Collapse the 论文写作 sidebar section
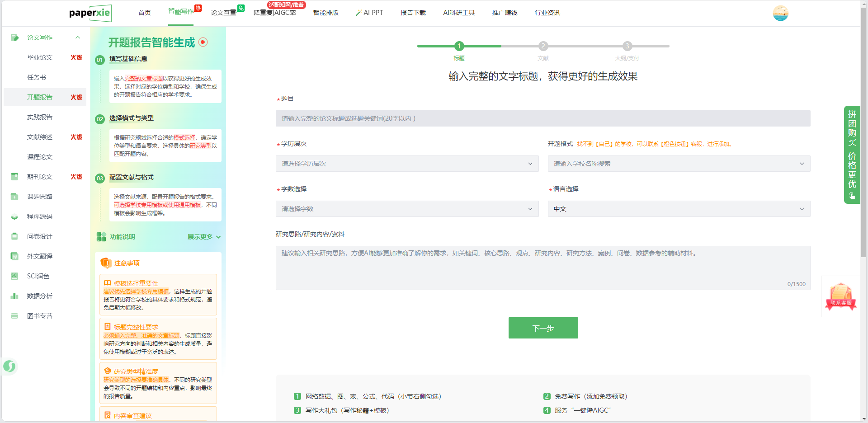Viewport: 868px width, 423px height. pos(78,38)
